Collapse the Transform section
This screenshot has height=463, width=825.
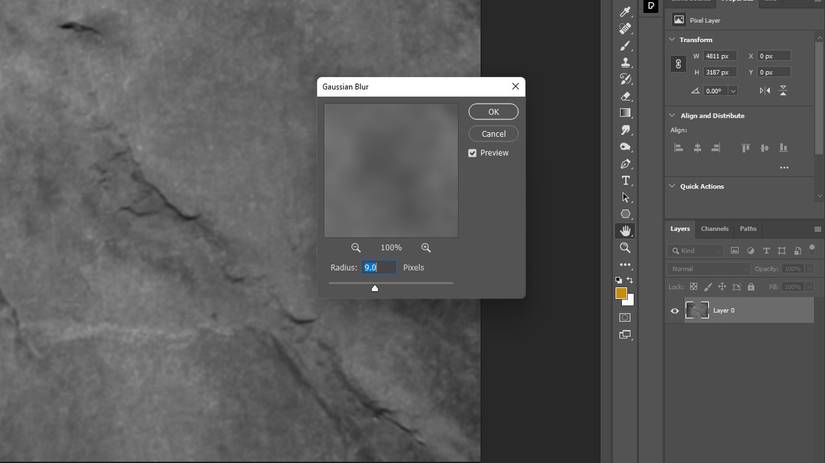[x=672, y=39]
